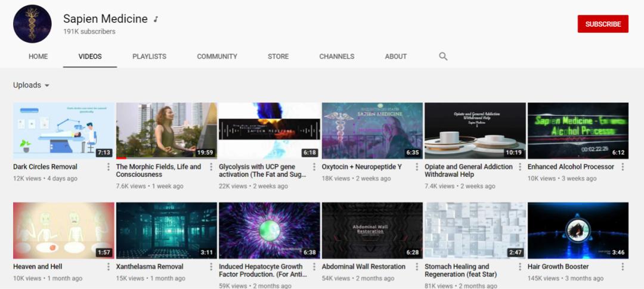Open the Sapien Medicine channel name link

pyautogui.click(x=105, y=19)
